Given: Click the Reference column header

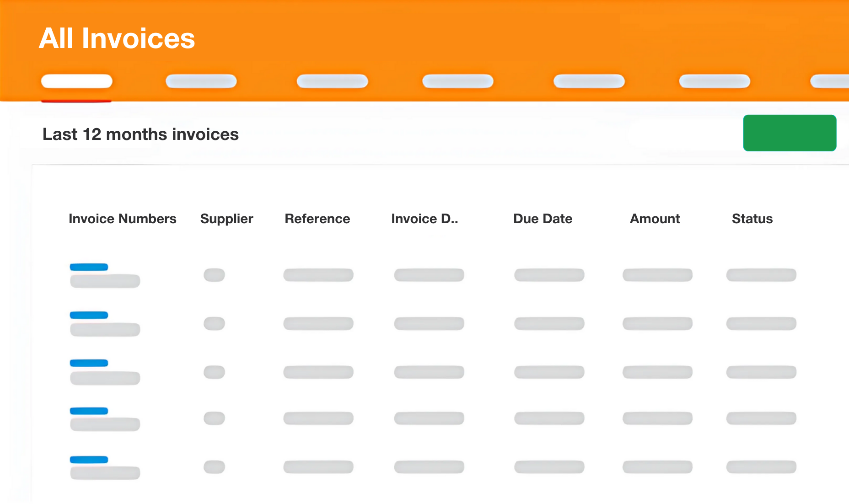Looking at the screenshot, I should (x=317, y=219).
